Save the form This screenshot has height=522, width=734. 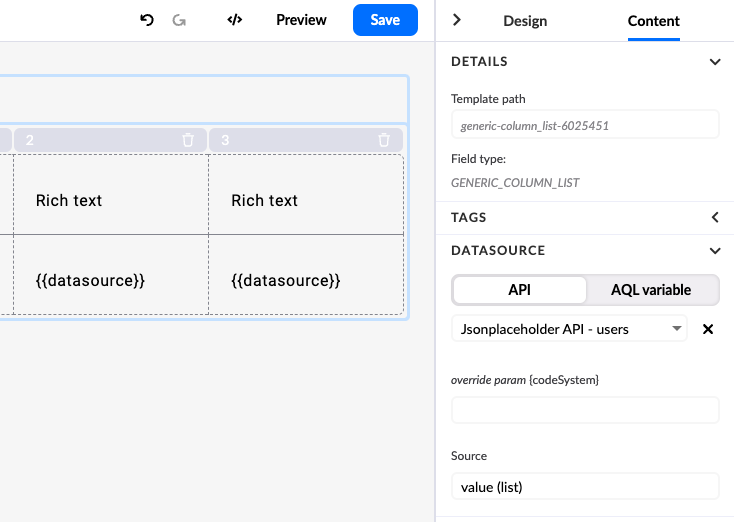[x=385, y=20]
